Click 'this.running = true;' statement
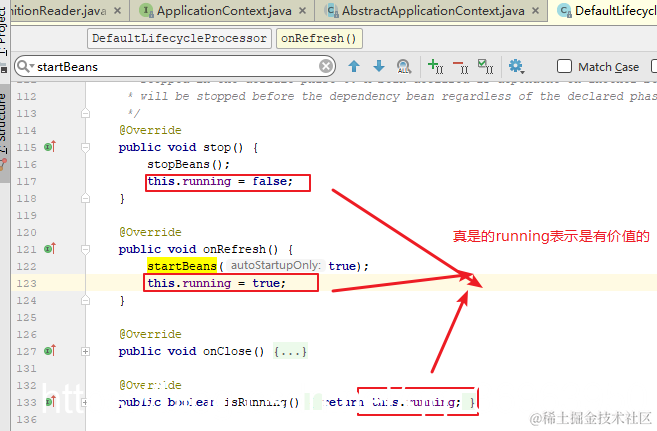 click(216, 283)
